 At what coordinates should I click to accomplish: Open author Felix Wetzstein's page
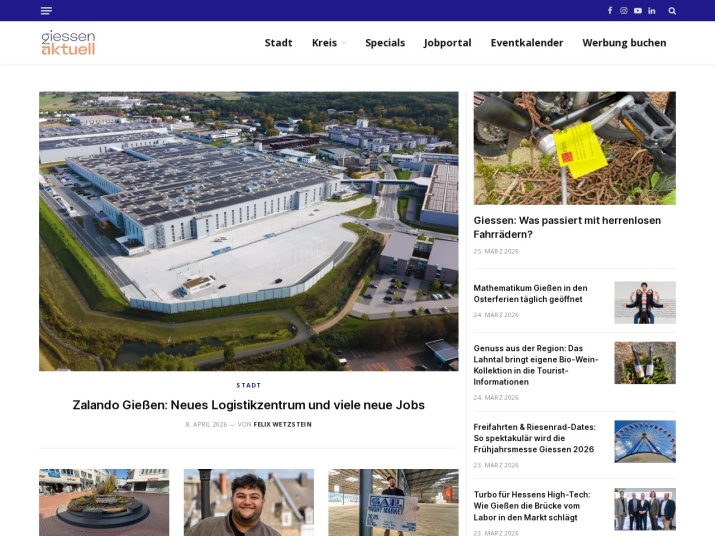point(282,424)
